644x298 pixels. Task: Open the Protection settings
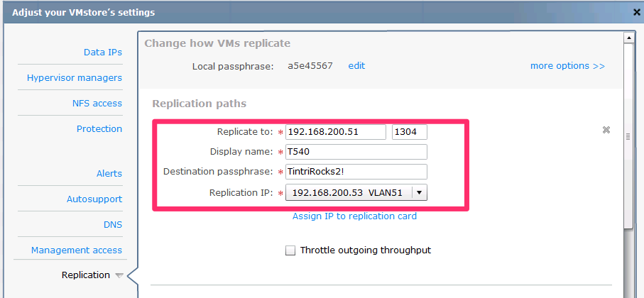[99, 128]
